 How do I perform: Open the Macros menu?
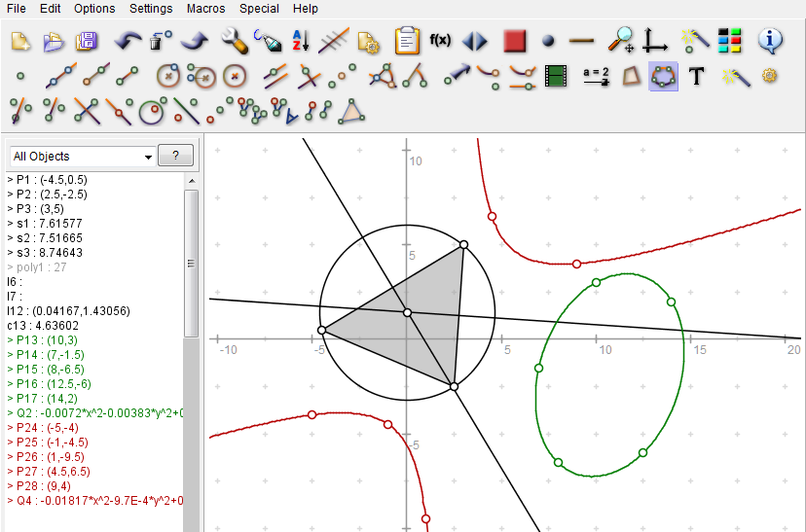tap(206, 9)
